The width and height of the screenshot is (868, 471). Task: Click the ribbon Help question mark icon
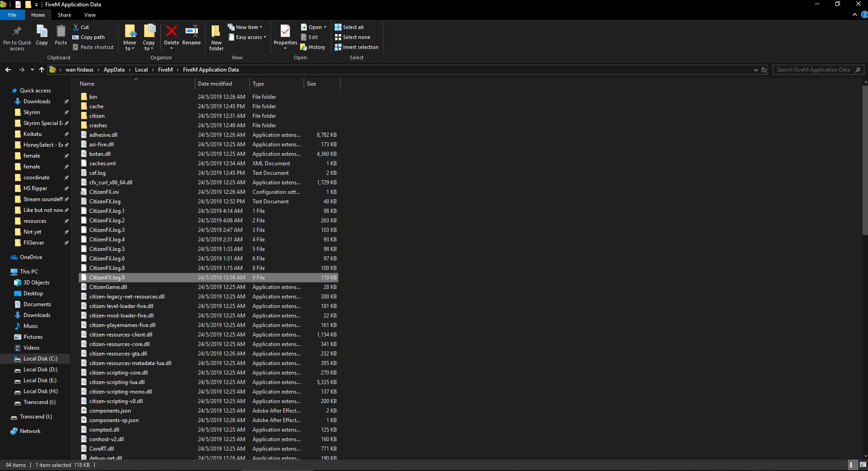pos(864,14)
